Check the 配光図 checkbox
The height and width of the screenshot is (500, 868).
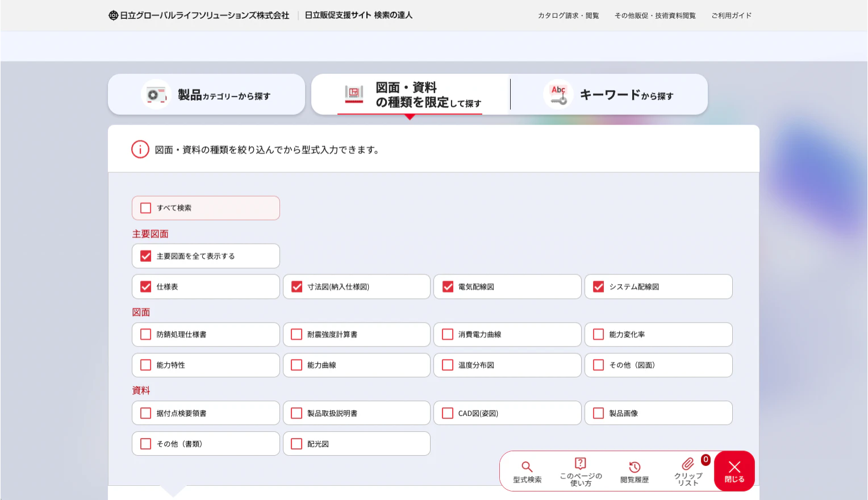pyautogui.click(x=297, y=444)
